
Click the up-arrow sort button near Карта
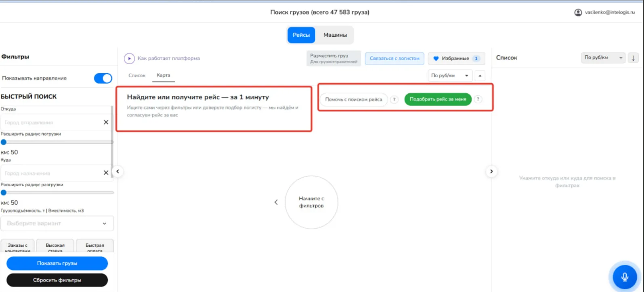click(480, 76)
